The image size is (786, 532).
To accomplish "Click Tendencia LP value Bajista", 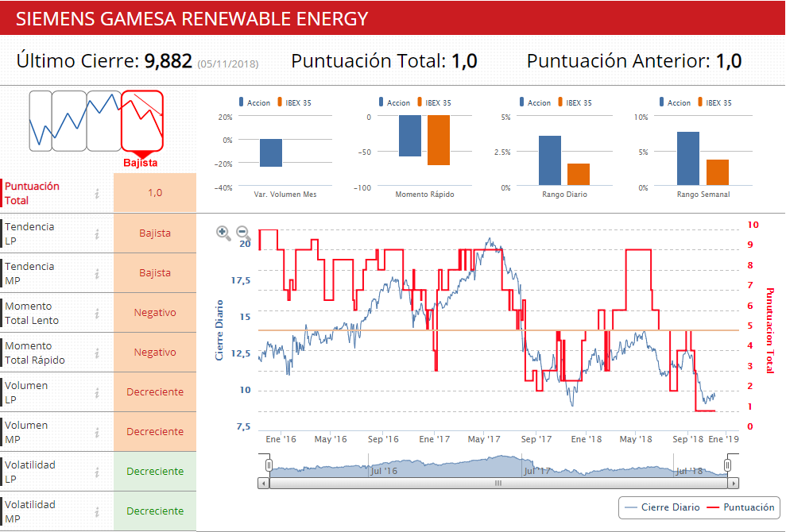I will point(155,233).
